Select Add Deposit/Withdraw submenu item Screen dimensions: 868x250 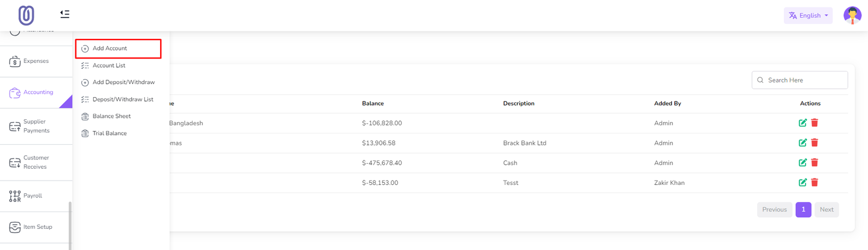click(x=123, y=82)
